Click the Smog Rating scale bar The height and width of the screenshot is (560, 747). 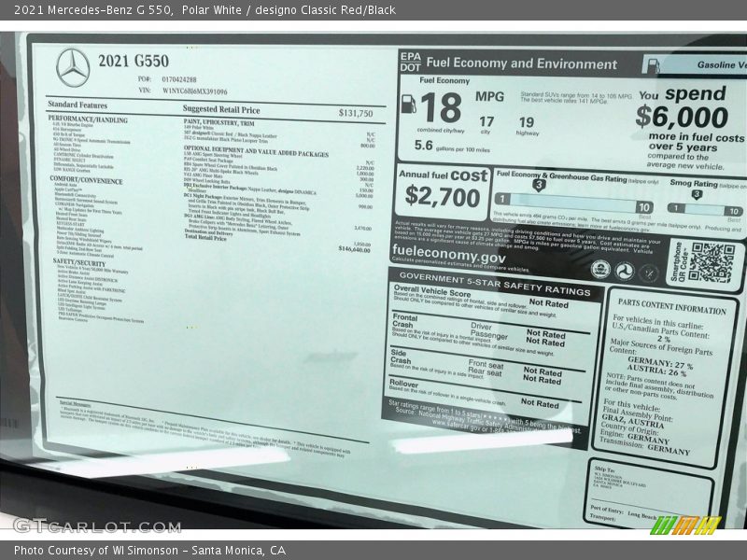click(x=702, y=209)
